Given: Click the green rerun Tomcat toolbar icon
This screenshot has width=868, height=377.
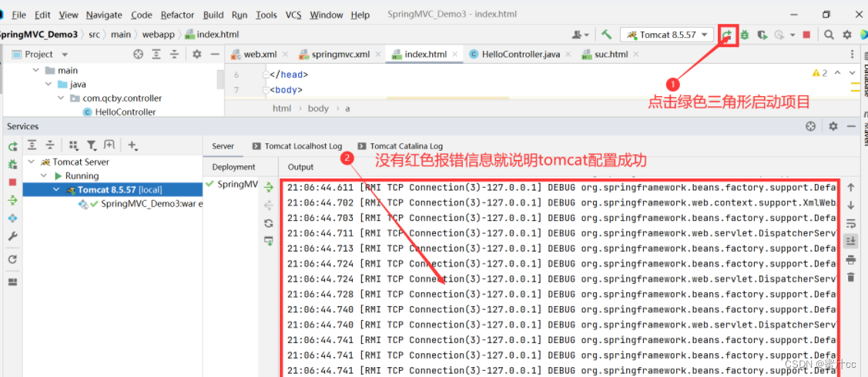Looking at the screenshot, I should pyautogui.click(x=727, y=35).
